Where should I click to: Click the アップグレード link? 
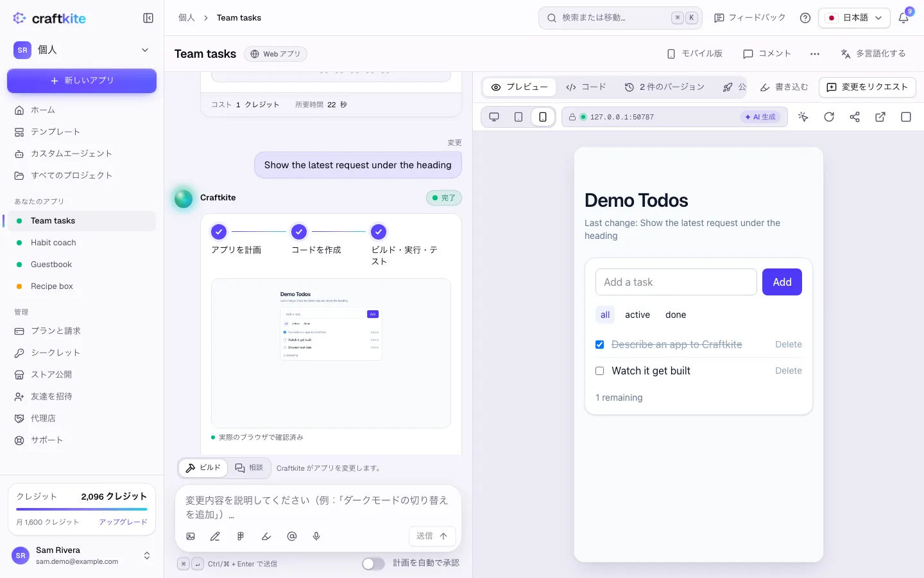(123, 522)
